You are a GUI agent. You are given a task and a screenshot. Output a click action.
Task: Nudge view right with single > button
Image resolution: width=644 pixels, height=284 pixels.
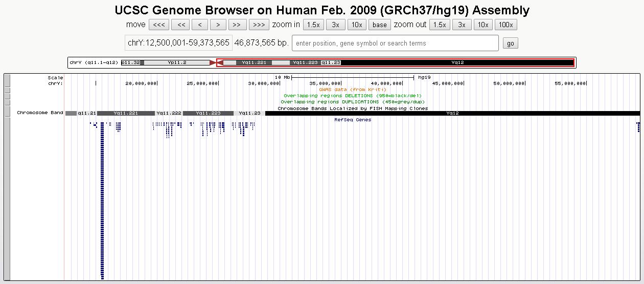pos(218,25)
